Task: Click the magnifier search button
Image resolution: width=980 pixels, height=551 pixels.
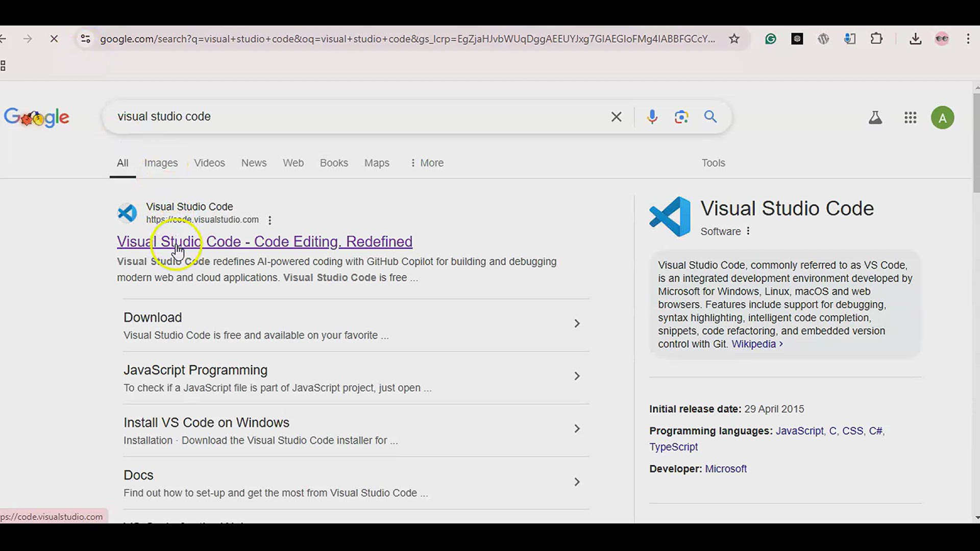Action: [710, 117]
